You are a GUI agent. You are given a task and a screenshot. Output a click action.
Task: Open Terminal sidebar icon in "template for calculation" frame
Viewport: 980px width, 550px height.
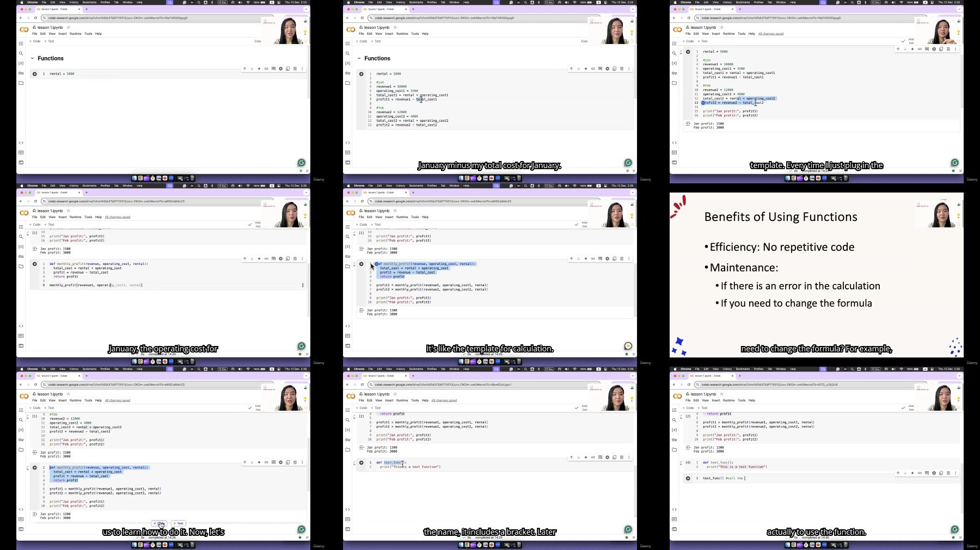click(x=347, y=345)
